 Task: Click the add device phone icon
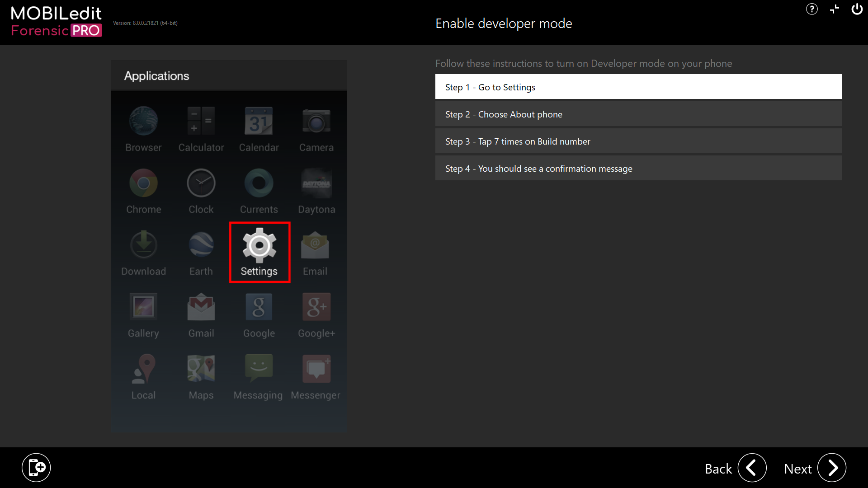(36, 467)
